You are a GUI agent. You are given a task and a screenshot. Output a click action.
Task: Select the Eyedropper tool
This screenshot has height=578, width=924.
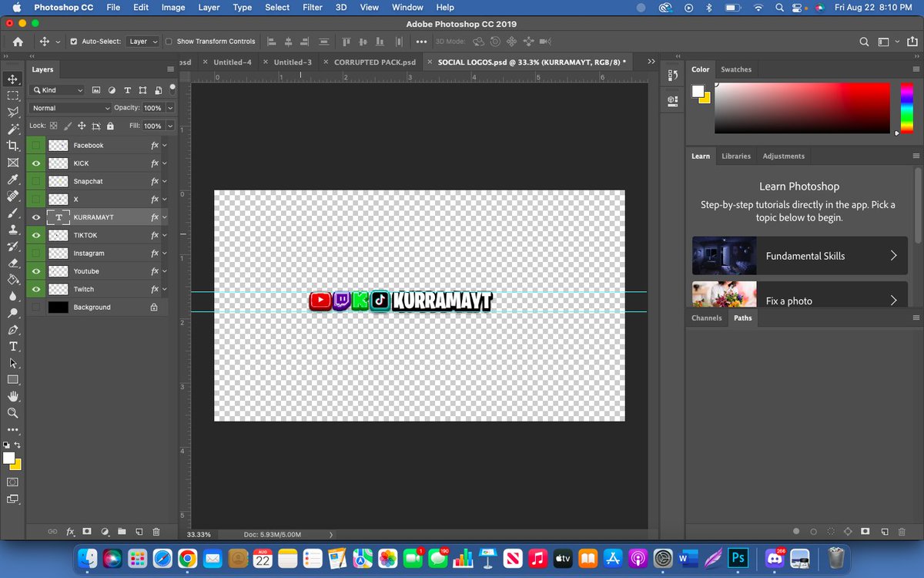pos(12,180)
